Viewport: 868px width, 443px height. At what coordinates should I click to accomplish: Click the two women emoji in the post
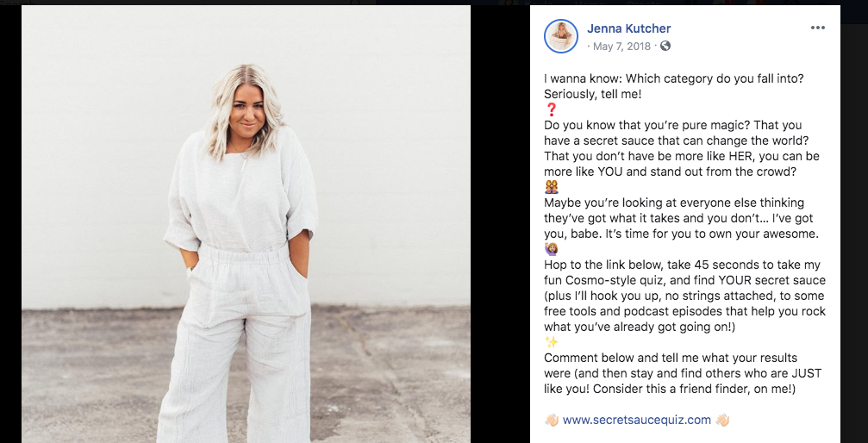point(552,187)
